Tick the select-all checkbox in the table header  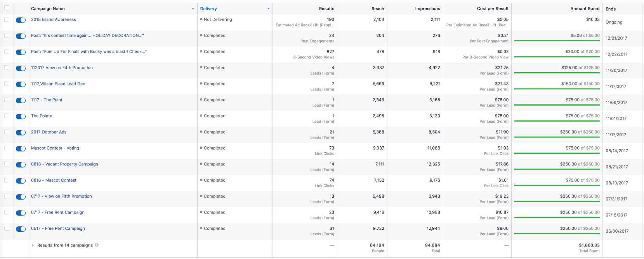pos(7,8)
